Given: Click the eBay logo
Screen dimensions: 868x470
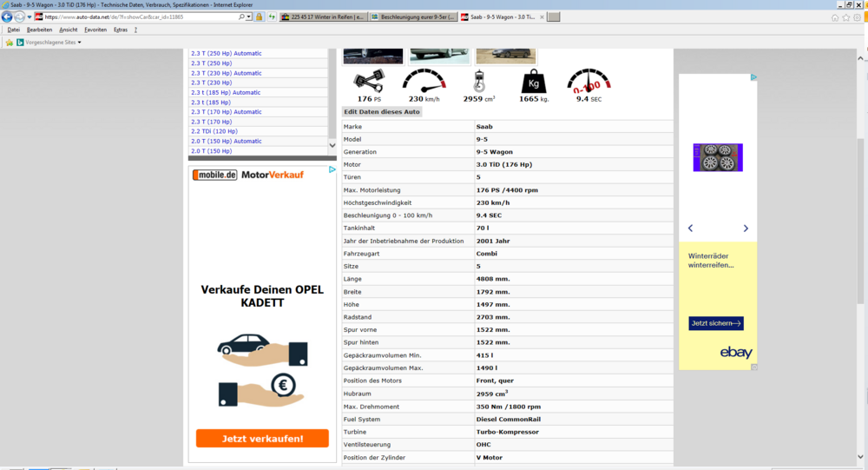Looking at the screenshot, I should pyautogui.click(x=736, y=353).
